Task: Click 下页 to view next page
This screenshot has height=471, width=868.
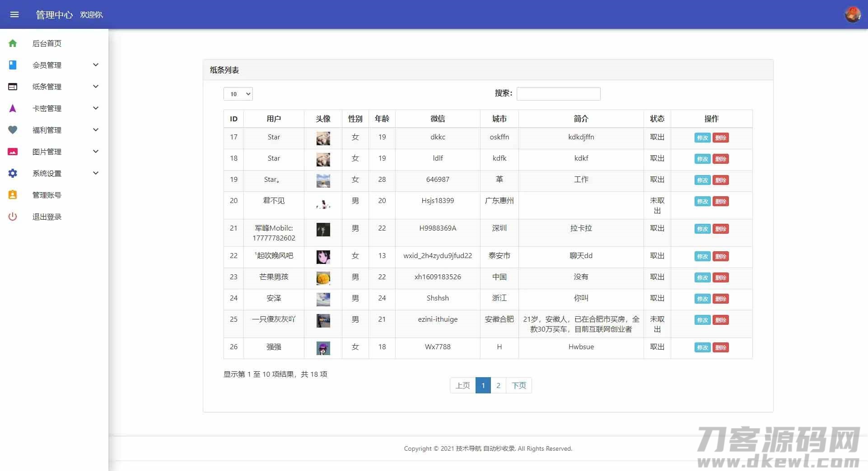Action: tap(519, 385)
